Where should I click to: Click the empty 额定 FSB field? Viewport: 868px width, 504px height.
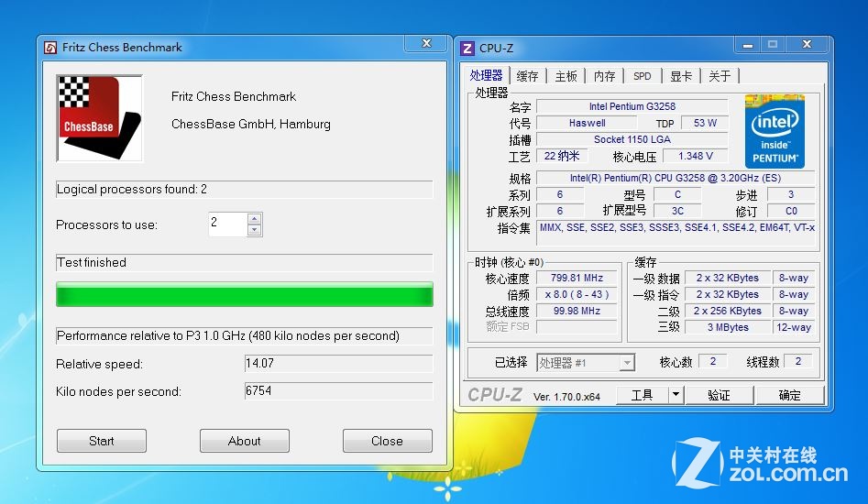577,327
